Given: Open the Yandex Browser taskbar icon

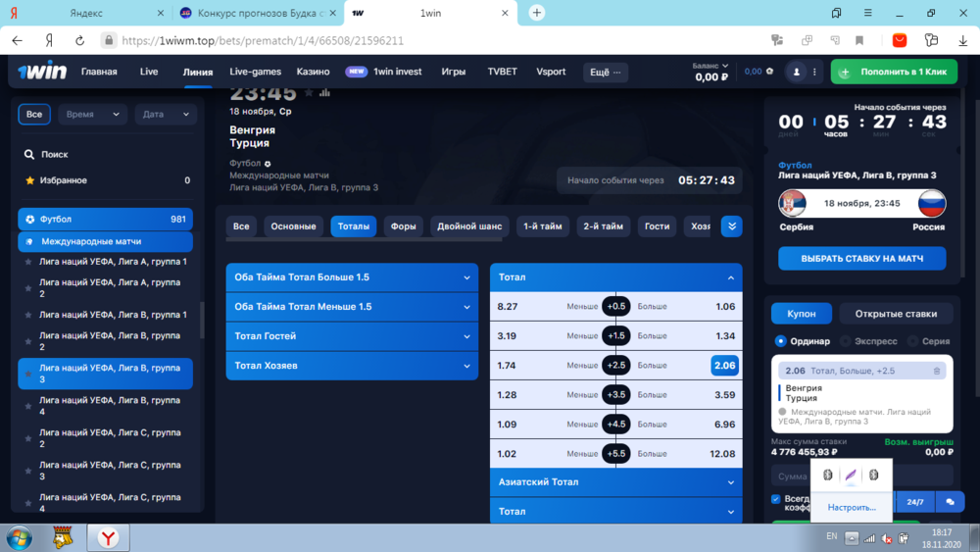Looking at the screenshot, I should 108,537.
